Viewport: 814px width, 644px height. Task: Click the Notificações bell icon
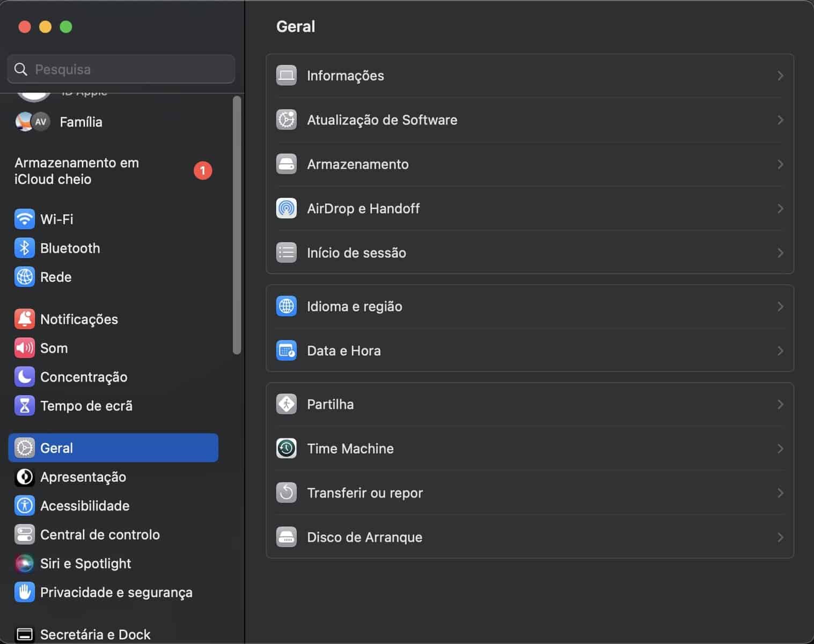pos(25,319)
